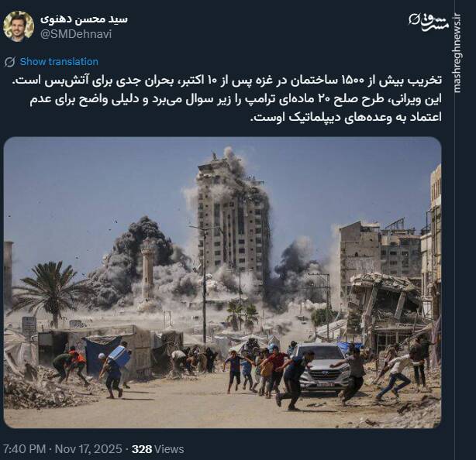
Task: Click the 7:40 PM timestamp
Action: coord(24,449)
